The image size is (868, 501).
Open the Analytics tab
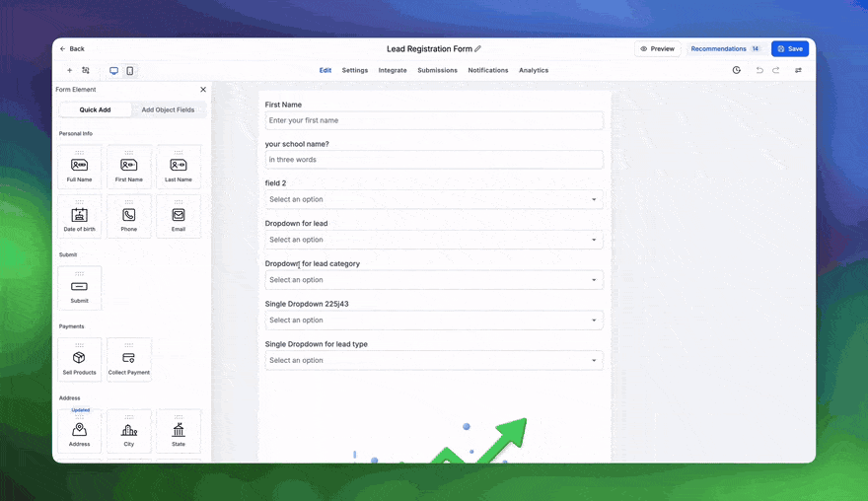(534, 70)
